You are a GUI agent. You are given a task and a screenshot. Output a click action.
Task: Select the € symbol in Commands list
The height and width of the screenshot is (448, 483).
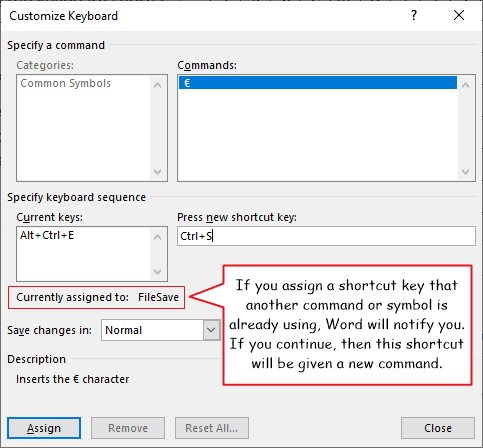click(x=318, y=83)
